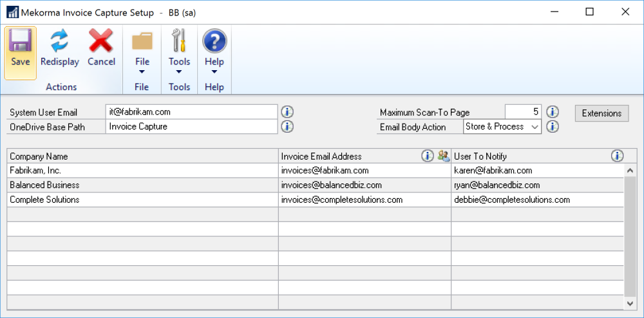
Task: Click the info icon beside System User Email
Action: point(287,111)
